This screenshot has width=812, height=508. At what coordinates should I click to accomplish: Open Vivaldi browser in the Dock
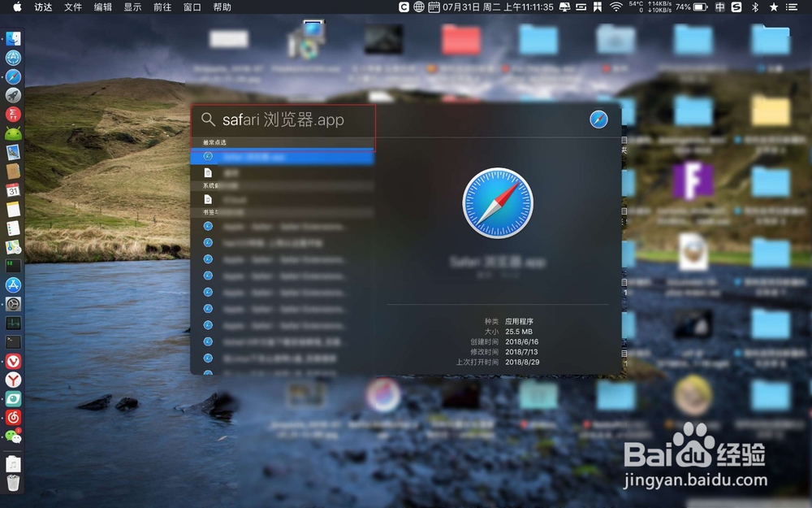(x=13, y=361)
